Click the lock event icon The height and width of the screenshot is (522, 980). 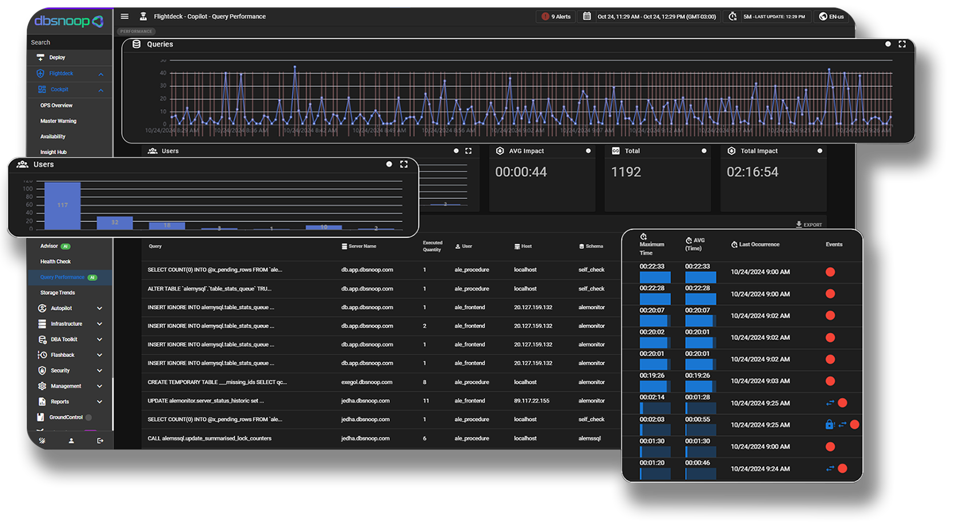[829, 424]
